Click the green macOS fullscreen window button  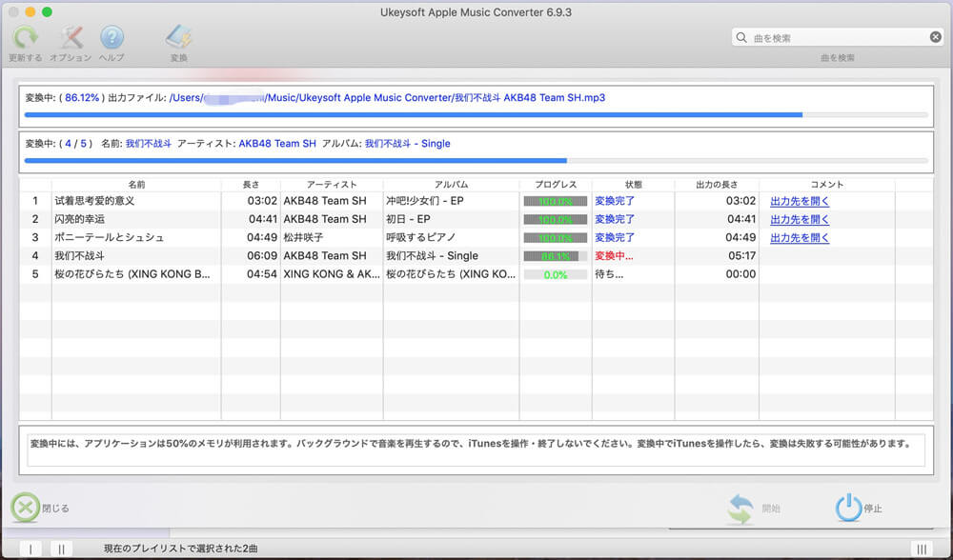click(47, 12)
